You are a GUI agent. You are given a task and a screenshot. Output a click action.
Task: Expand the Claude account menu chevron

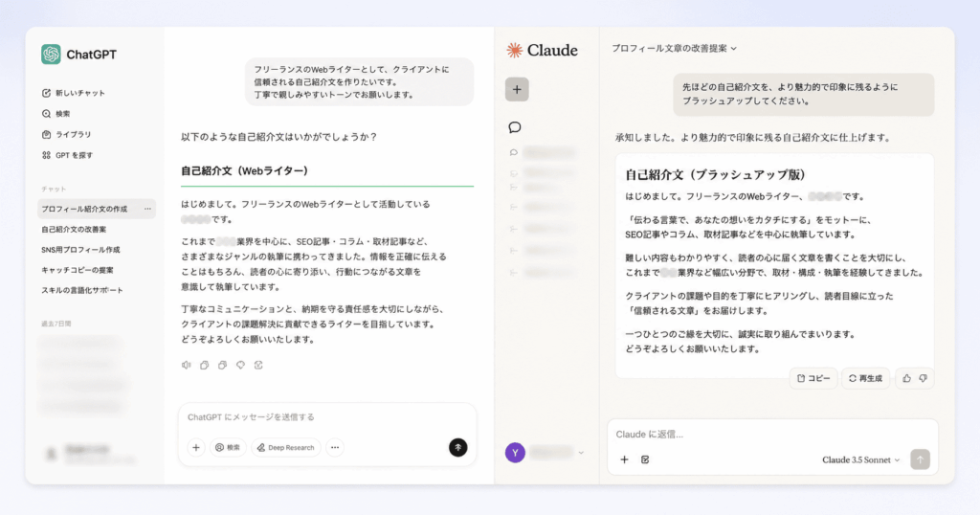pyautogui.click(x=581, y=453)
